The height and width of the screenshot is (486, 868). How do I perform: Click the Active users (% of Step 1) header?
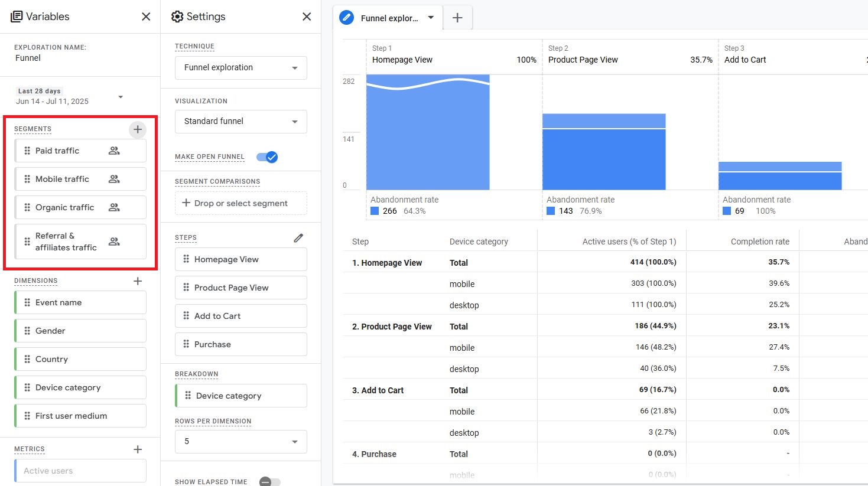pos(629,242)
